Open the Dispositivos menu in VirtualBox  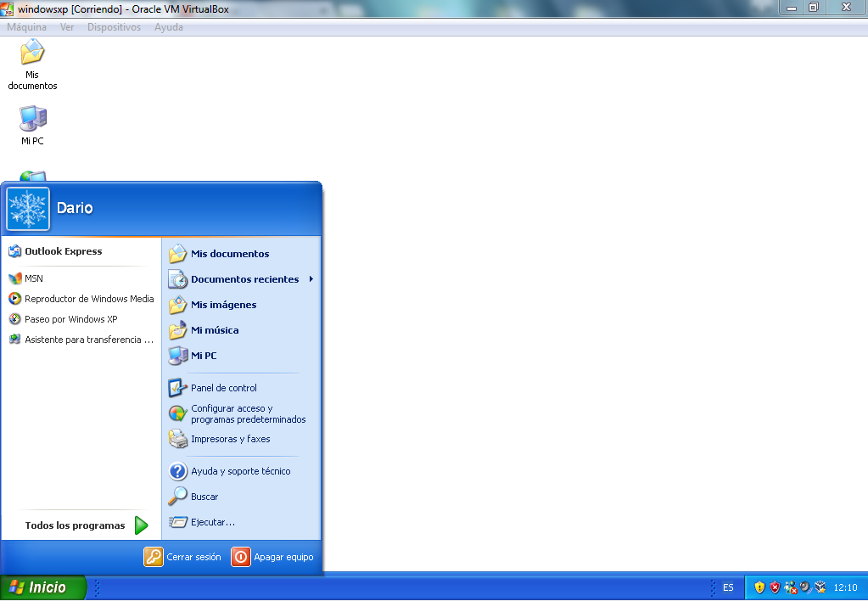[x=114, y=27]
